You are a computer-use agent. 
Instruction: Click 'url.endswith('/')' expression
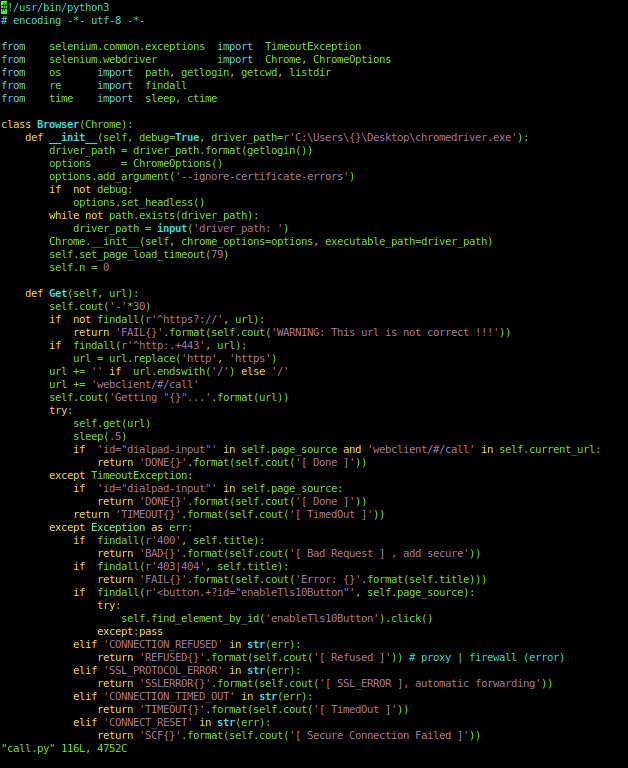coord(184,371)
